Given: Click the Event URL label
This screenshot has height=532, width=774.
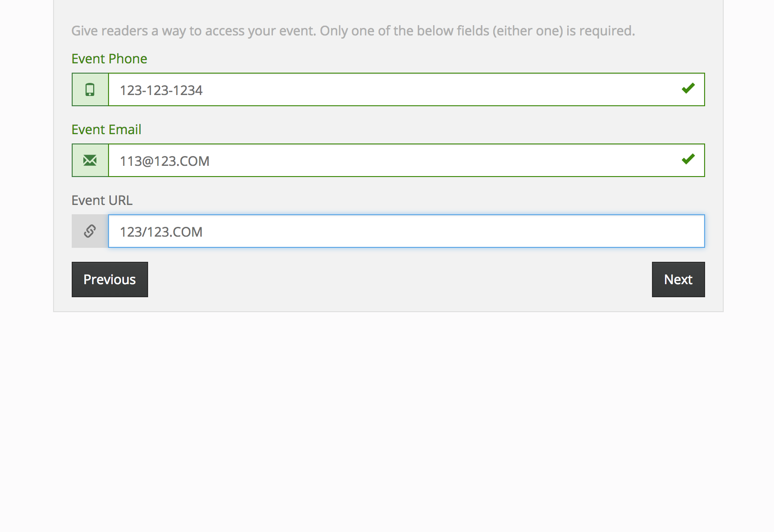Looking at the screenshot, I should [102, 200].
